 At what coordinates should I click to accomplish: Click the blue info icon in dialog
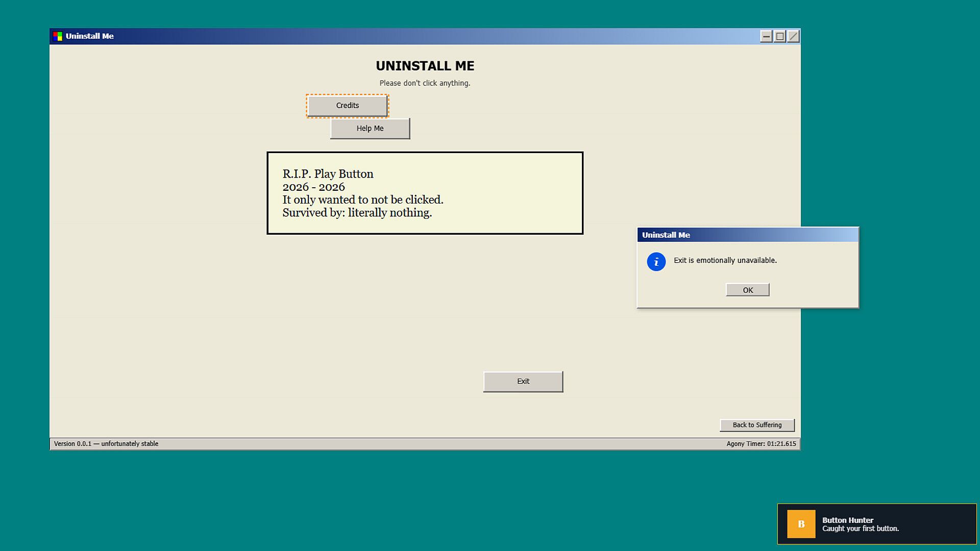656,262
